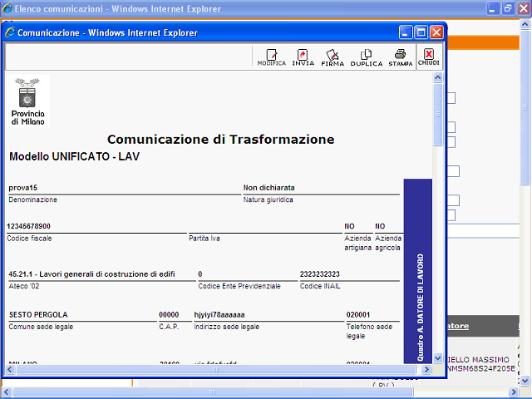Click the Ateco value 45.21.1 Lavori generali
The width and height of the screenshot is (532, 399).
point(91,274)
